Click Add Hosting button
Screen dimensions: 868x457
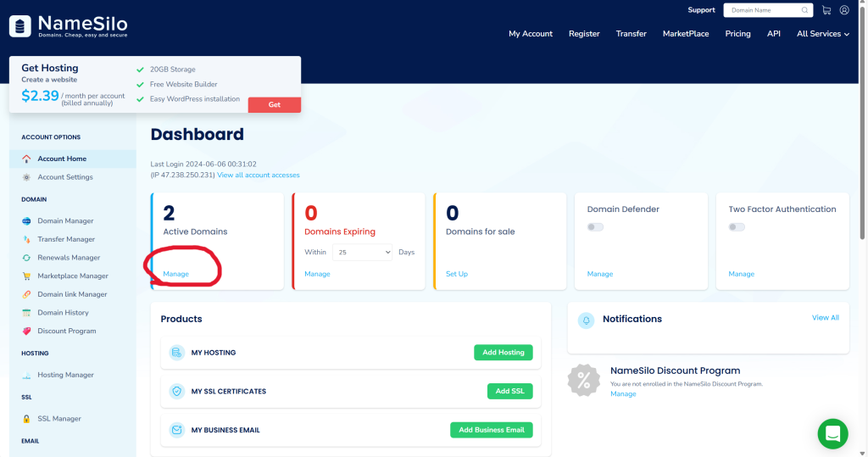pyautogui.click(x=504, y=353)
